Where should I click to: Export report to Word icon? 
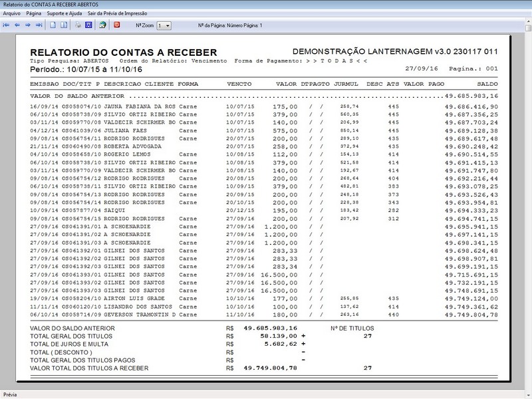(88, 25)
